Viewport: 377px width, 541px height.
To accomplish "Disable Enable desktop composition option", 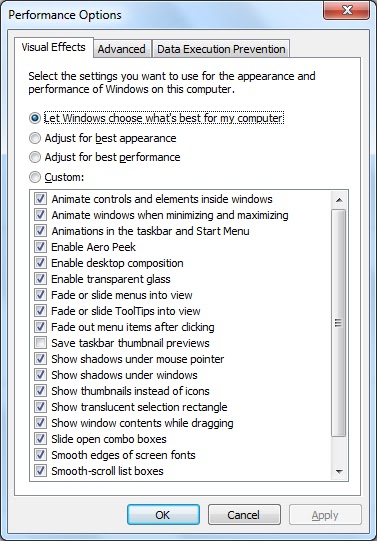I will 40,263.
